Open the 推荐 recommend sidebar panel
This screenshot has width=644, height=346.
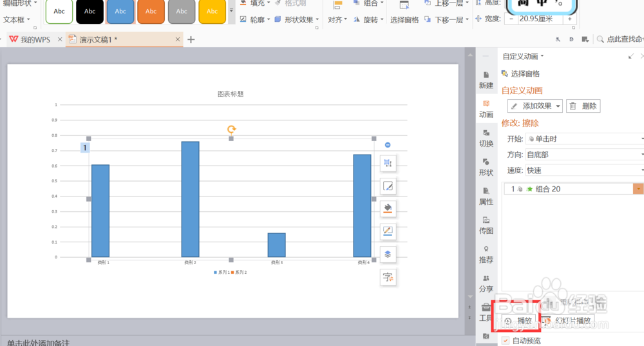(x=486, y=255)
